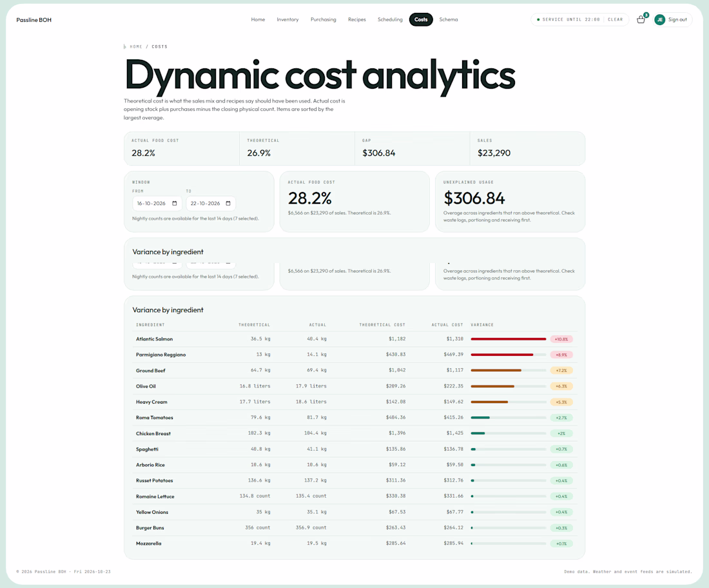Image resolution: width=709 pixels, height=588 pixels.
Task: Open calendar picker on the From date
Action: tap(175, 204)
